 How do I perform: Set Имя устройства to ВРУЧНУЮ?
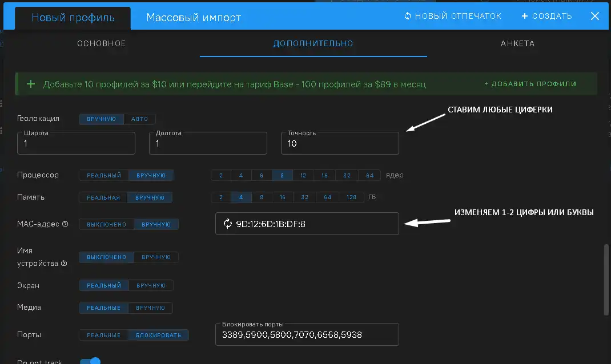pyautogui.click(x=156, y=257)
